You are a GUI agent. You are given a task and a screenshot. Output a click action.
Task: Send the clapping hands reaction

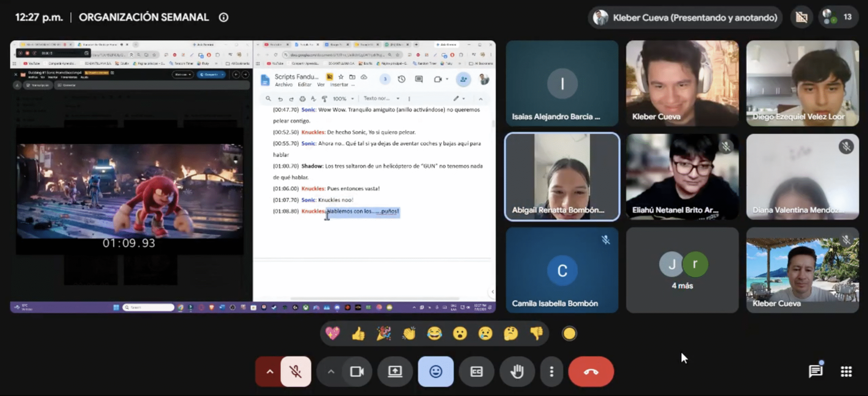coord(409,334)
